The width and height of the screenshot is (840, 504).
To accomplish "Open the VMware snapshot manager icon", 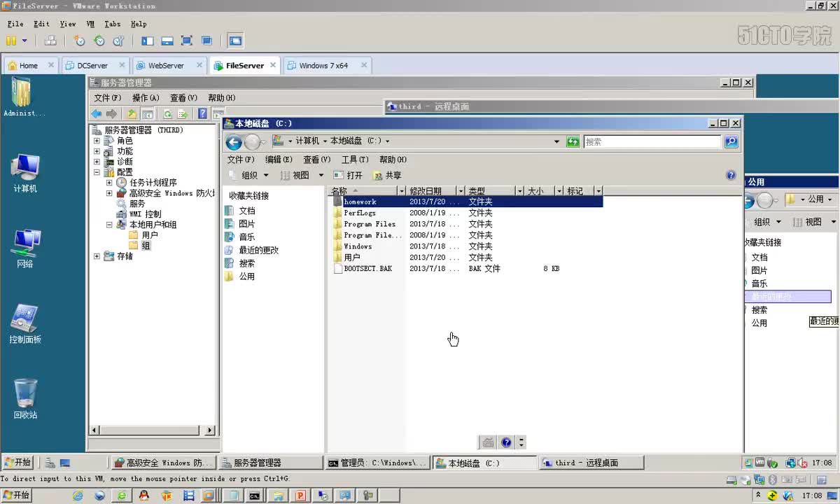I will [x=119, y=41].
